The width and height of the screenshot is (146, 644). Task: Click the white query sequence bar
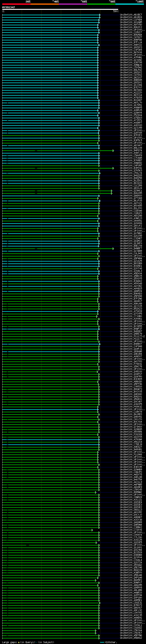60,9
